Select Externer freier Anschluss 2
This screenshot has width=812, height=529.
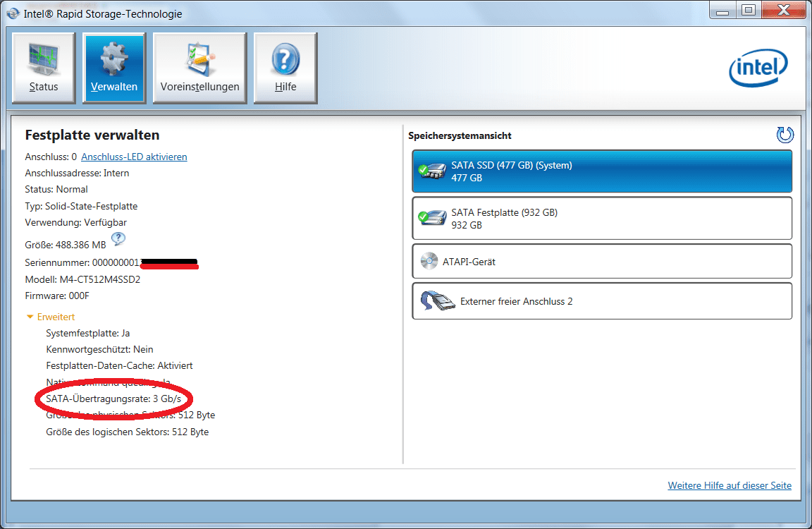pos(602,301)
